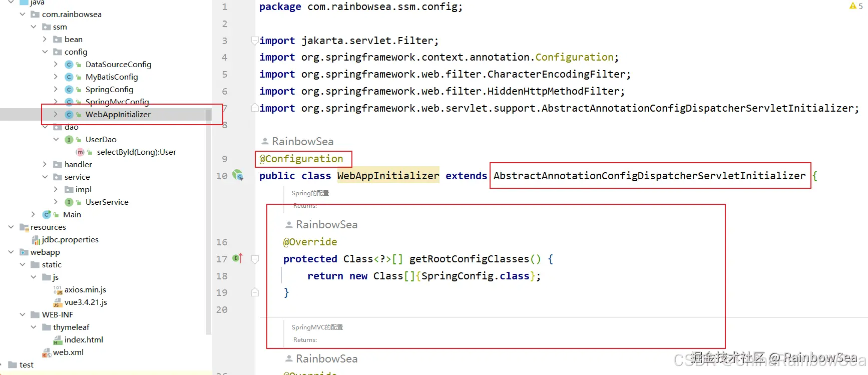
Task: Click the AbstractAnnotationConfigDispatcherServletInitializer superclass name
Action: 649,176
